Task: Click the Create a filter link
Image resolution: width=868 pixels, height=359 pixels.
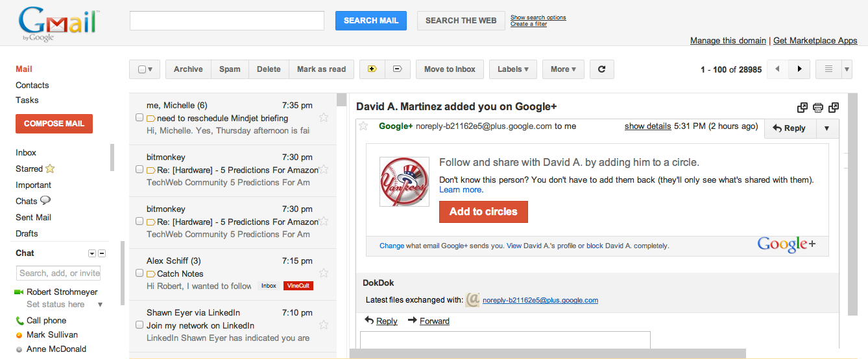Action: tap(529, 24)
